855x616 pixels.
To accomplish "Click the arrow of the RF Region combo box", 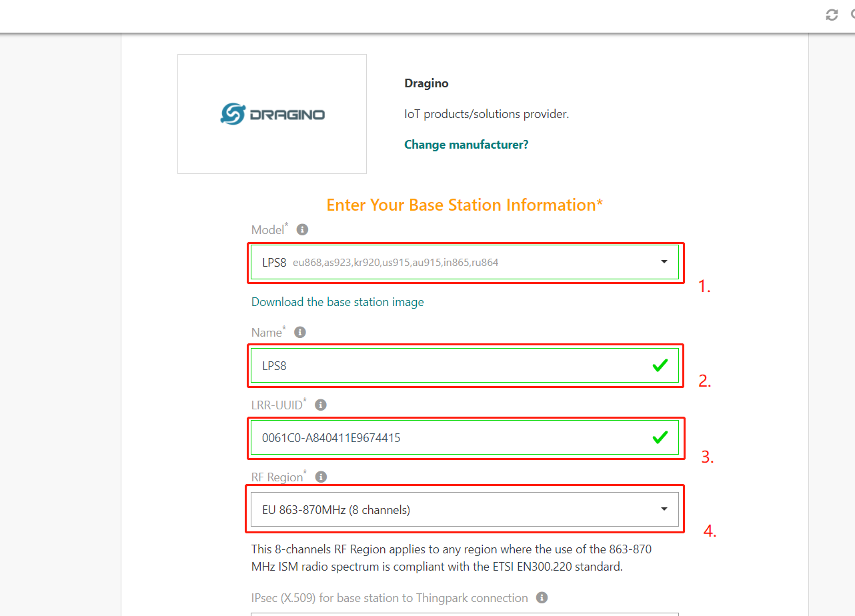I will coord(664,509).
